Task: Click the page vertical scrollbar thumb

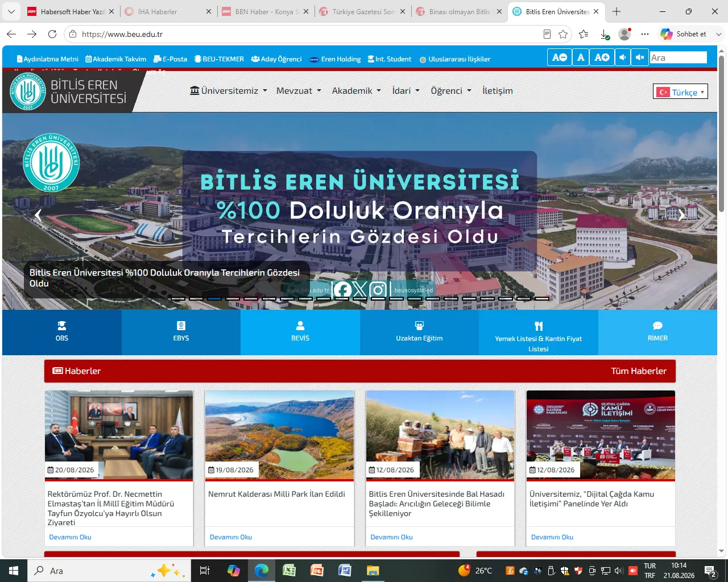Action: point(722,134)
